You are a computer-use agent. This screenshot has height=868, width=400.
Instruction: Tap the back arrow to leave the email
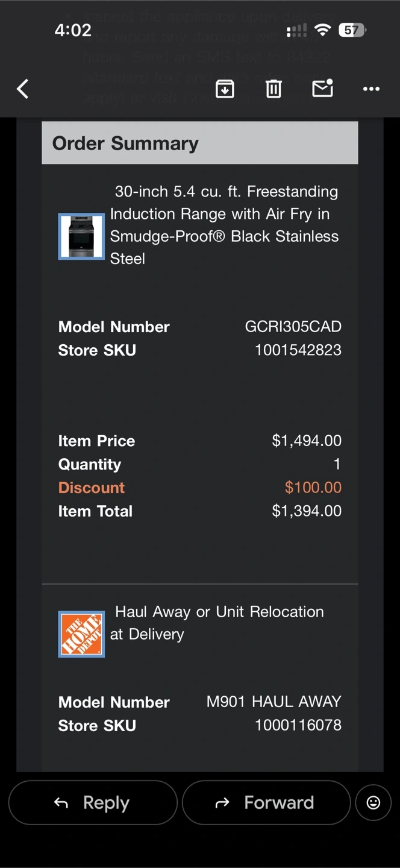tap(23, 89)
